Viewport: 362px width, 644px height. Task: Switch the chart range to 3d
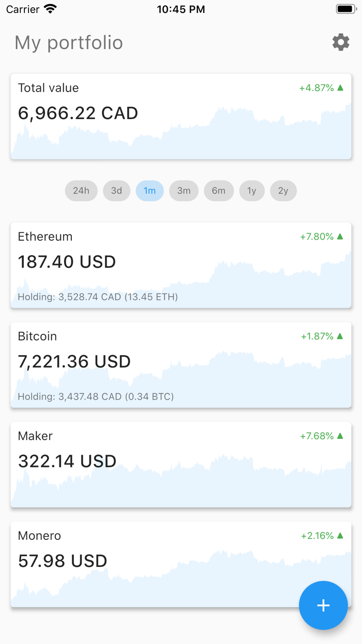click(x=116, y=191)
